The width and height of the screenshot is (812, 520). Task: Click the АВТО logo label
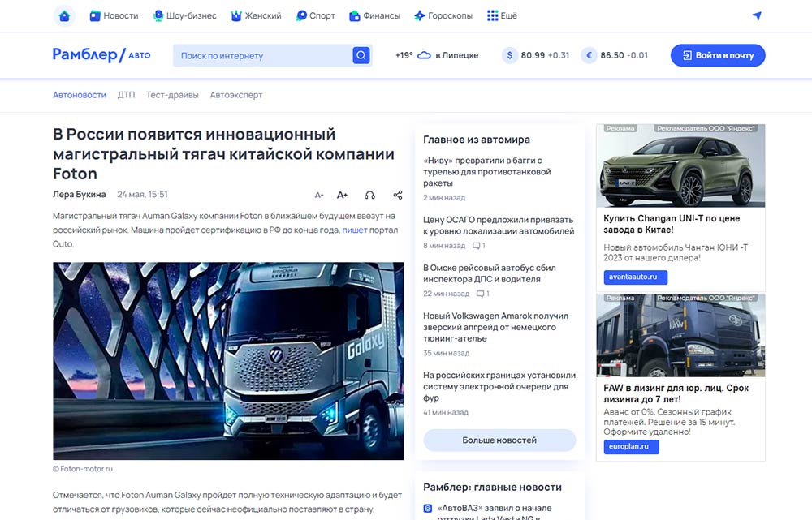pos(140,55)
